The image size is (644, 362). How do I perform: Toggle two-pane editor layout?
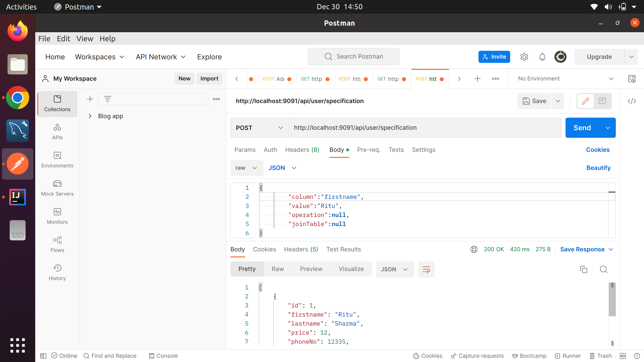coord(623,356)
